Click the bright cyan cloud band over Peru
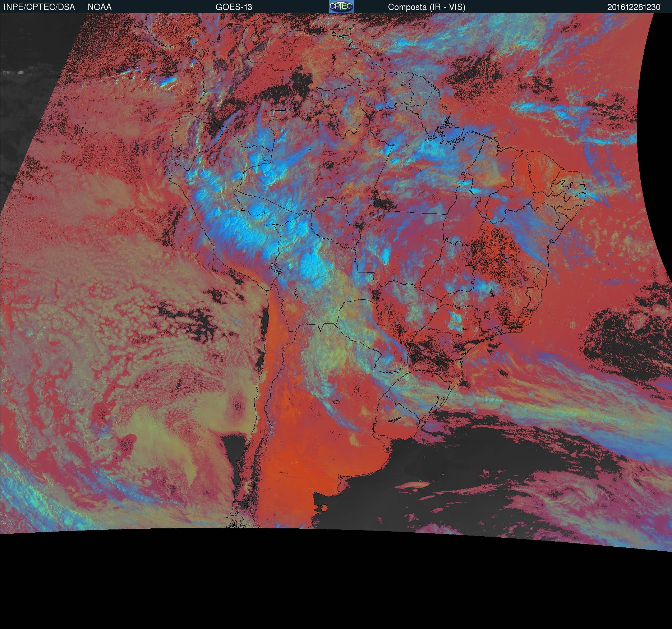The image size is (672, 629). coord(230,223)
